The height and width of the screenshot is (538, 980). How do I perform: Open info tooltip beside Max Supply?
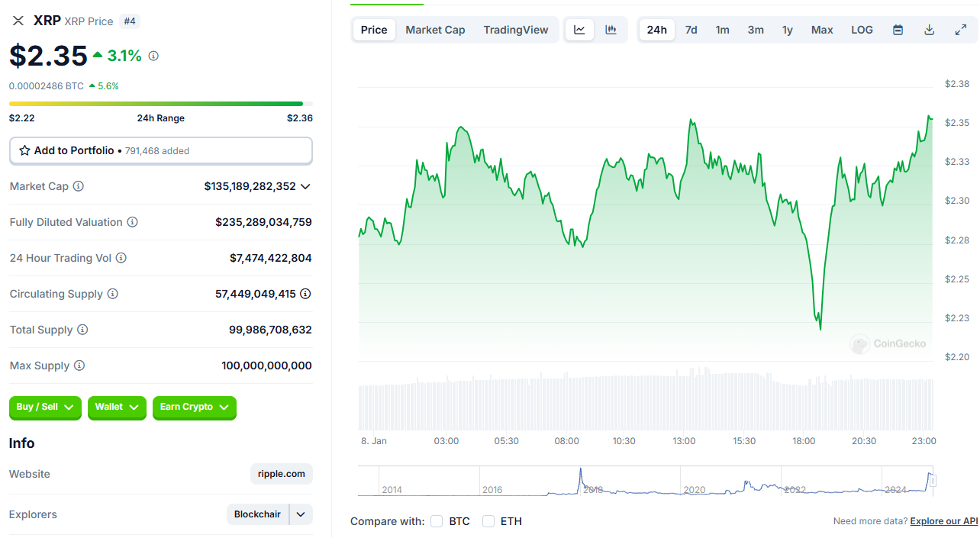click(x=79, y=366)
